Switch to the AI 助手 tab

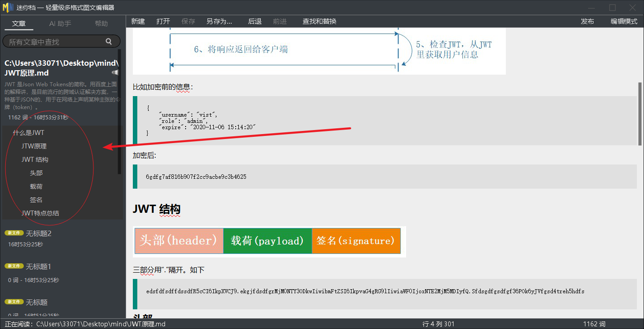click(x=60, y=24)
